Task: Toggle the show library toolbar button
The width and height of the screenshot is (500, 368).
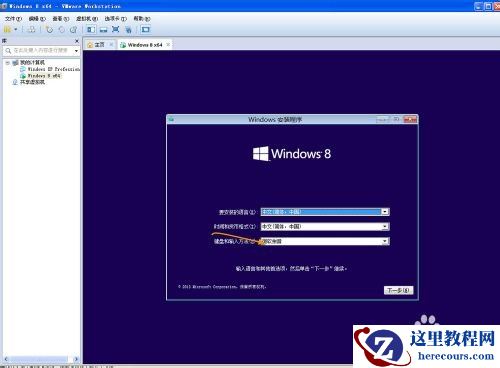Action: pyautogui.click(x=91, y=30)
